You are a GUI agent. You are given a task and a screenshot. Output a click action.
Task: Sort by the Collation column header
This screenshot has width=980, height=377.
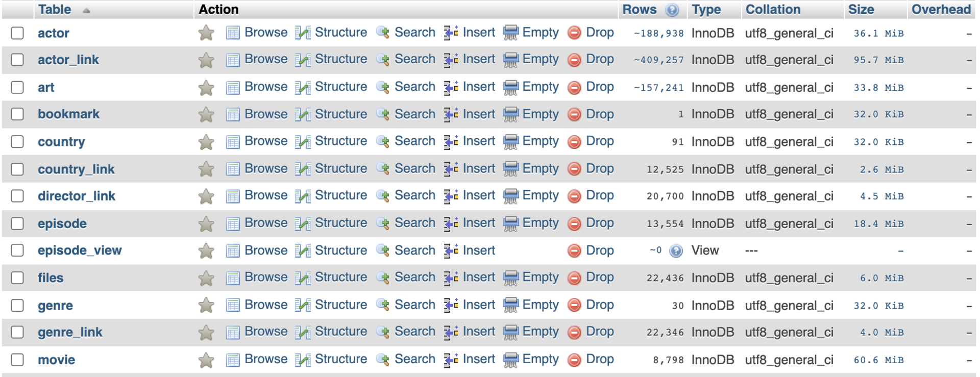click(773, 10)
